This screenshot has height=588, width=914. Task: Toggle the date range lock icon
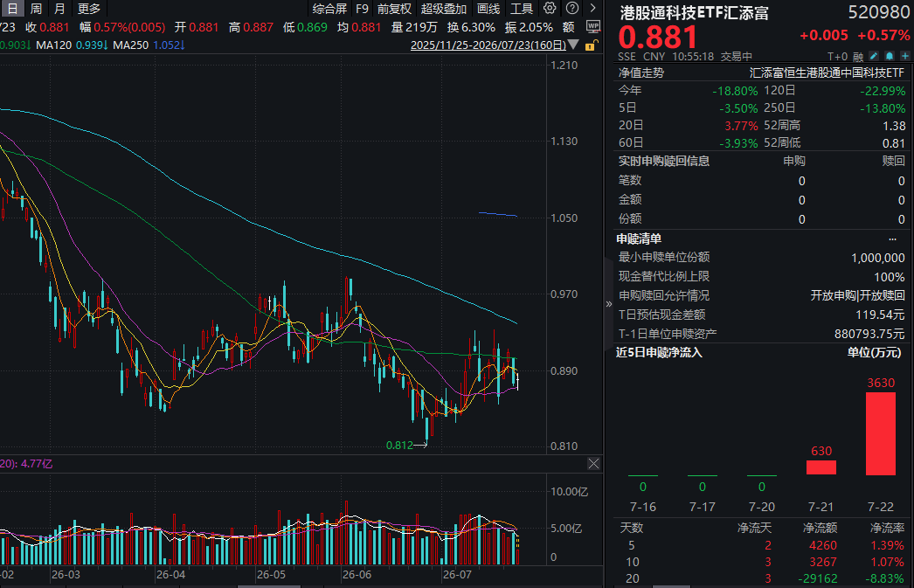click(x=591, y=45)
